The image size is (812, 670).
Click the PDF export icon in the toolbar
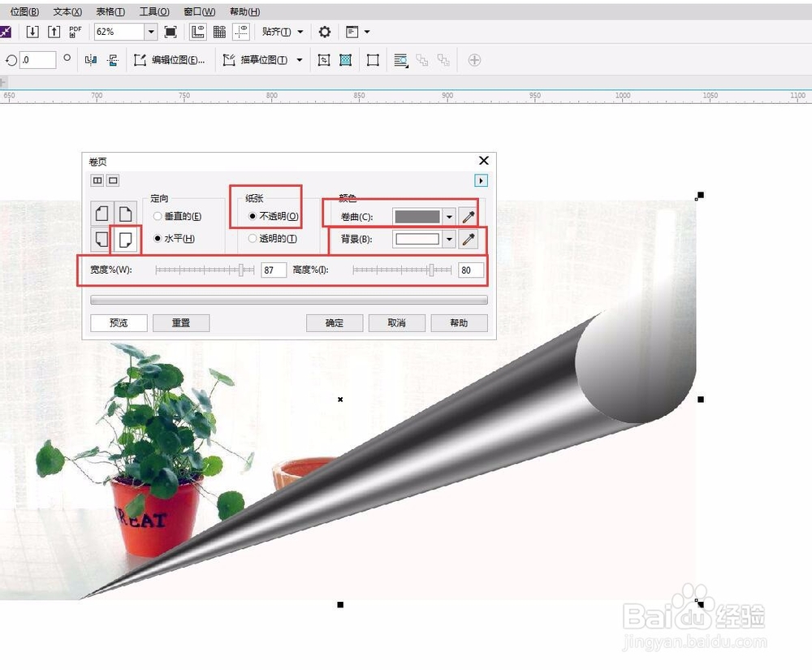tap(75, 32)
